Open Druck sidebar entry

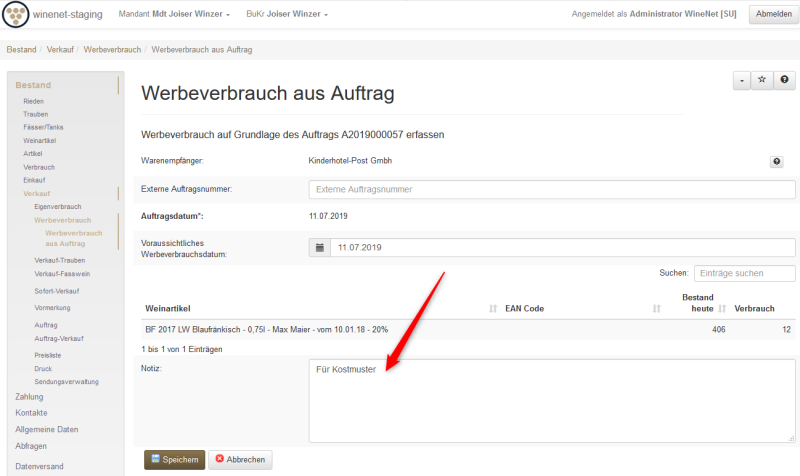(x=43, y=369)
